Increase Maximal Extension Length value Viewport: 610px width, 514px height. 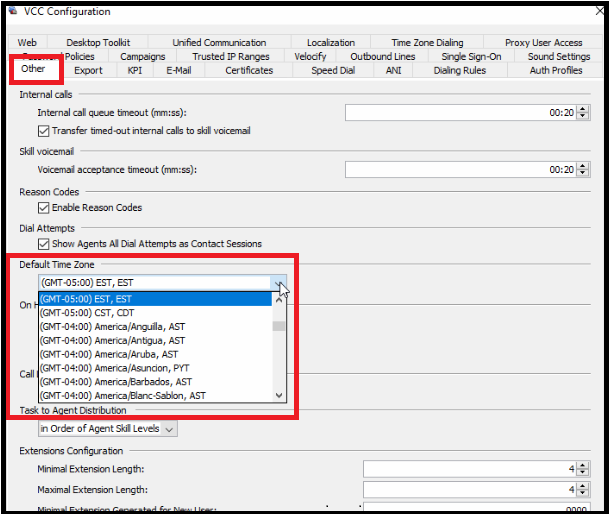tap(582, 486)
